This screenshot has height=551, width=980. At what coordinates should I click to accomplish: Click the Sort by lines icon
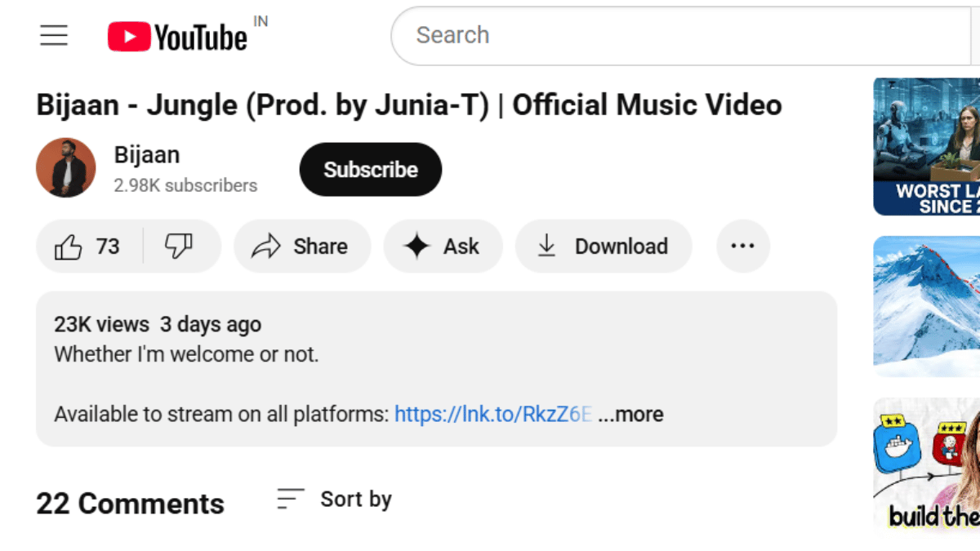290,499
